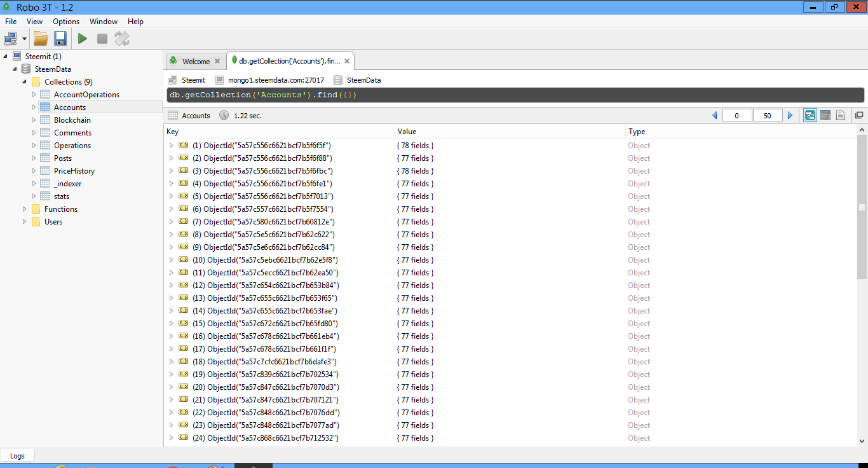Collapse the Collections (9) folder
The width and height of the screenshot is (868, 468).
pyautogui.click(x=25, y=82)
